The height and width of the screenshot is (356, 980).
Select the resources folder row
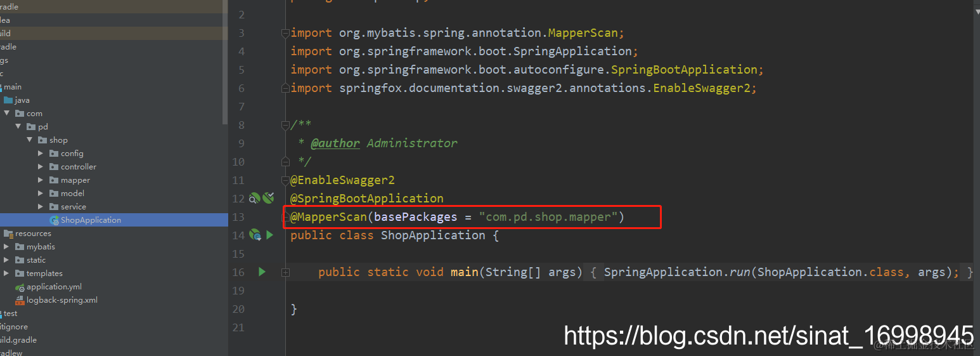point(114,234)
